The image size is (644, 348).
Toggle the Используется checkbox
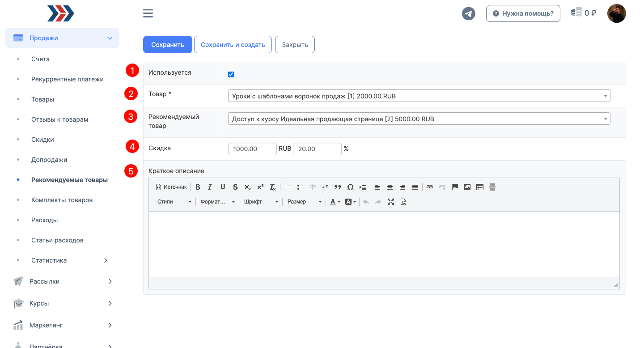coord(231,74)
